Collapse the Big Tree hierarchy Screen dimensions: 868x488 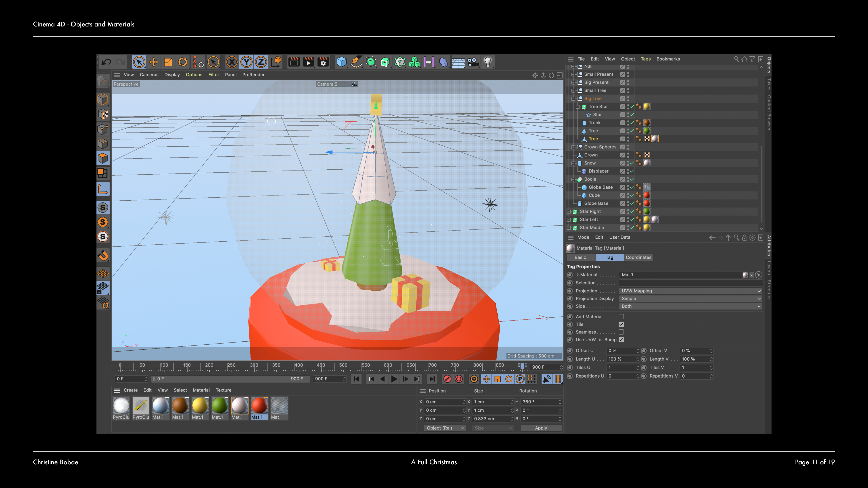573,99
